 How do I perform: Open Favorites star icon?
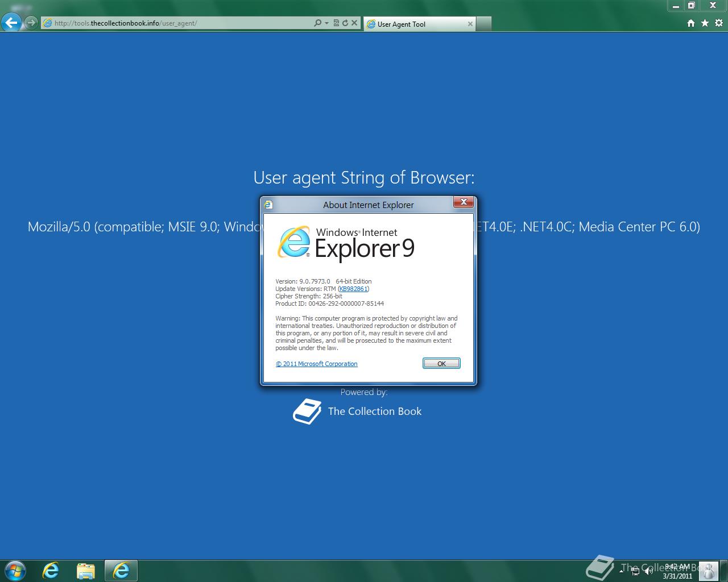tap(705, 23)
